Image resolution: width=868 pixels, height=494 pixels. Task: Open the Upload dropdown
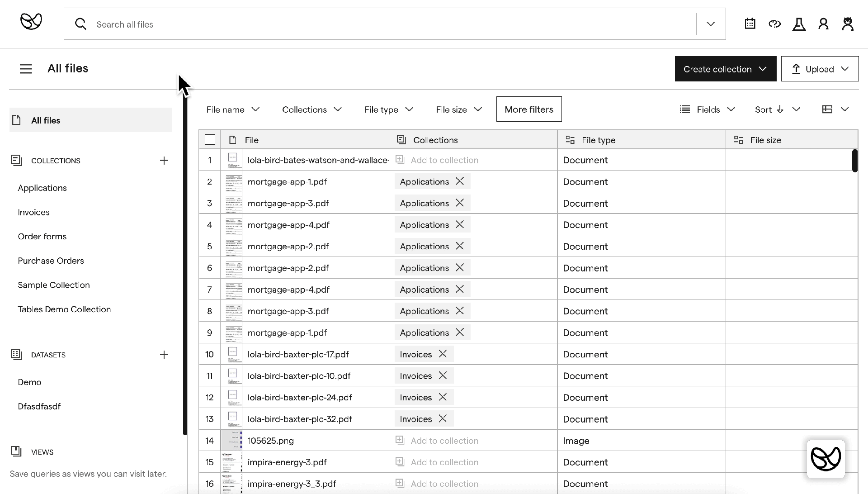pos(820,69)
